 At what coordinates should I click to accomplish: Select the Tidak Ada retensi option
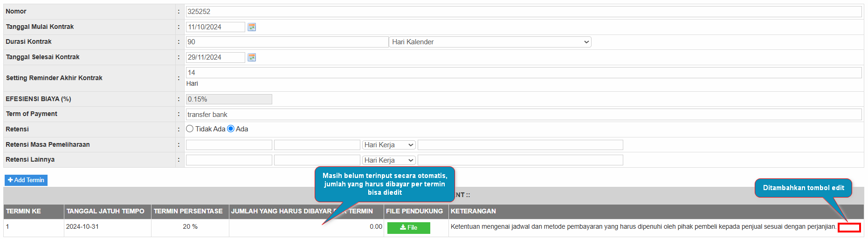click(x=190, y=129)
